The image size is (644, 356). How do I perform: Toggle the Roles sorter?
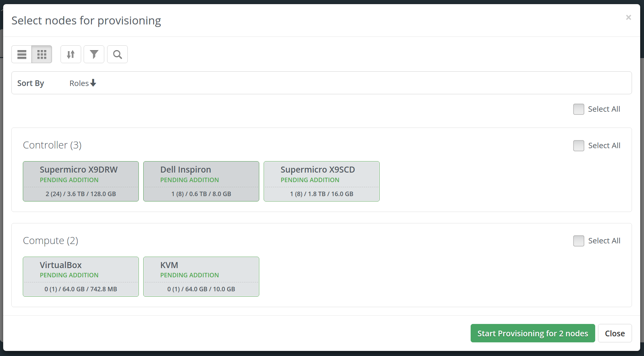79,83
